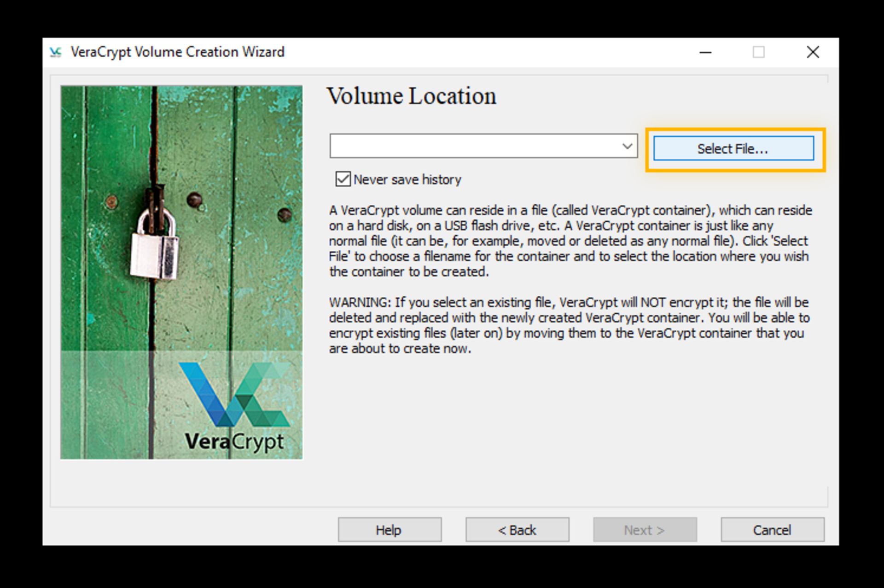Click the VeraCrypt padlock banner image

point(181,272)
